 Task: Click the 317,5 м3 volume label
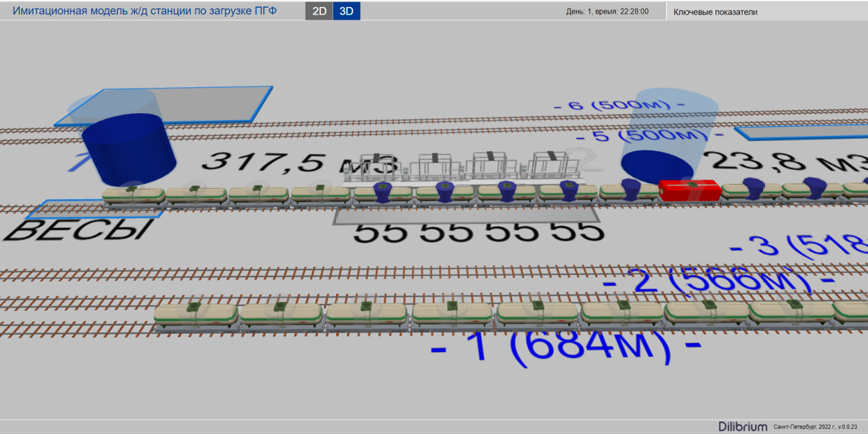coord(300,162)
